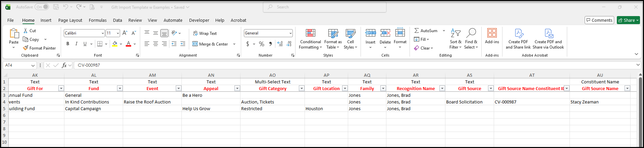
Task: Open the General number format dropdown
Action: coord(290,33)
